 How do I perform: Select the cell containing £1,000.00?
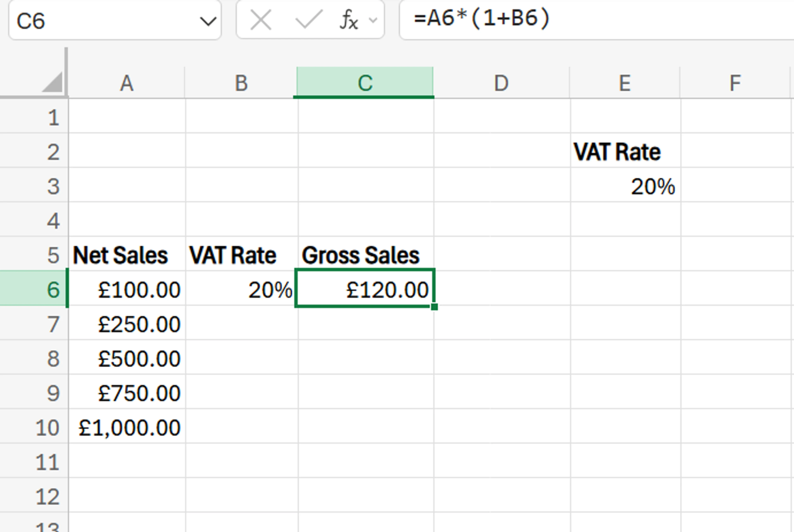(127, 427)
